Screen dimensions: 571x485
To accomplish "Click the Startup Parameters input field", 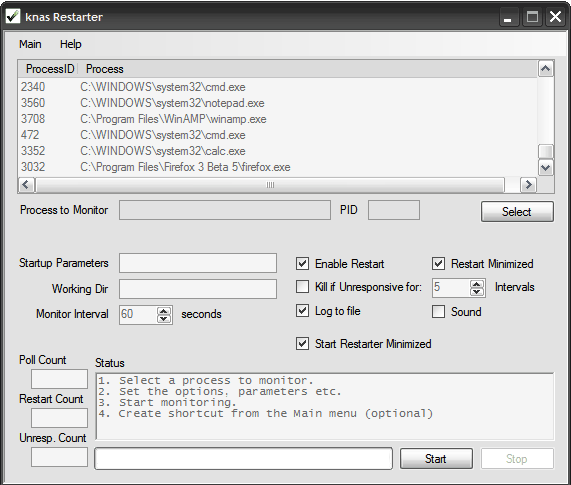I will (x=198, y=263).
